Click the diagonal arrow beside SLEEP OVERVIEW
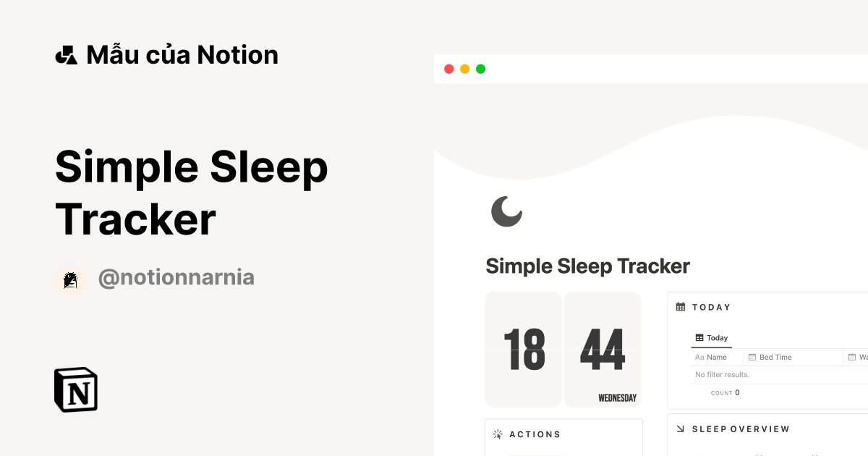The image size is (868, 456). (681, 428)
